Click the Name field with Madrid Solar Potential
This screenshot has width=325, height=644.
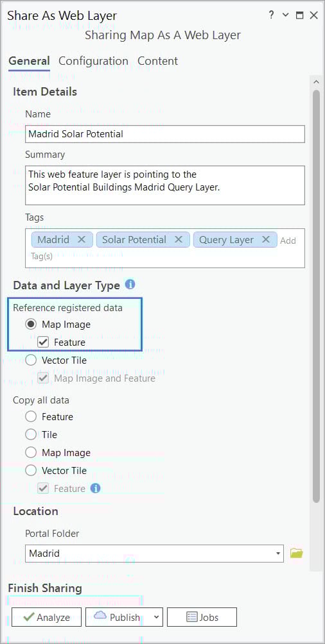[165, 134]
